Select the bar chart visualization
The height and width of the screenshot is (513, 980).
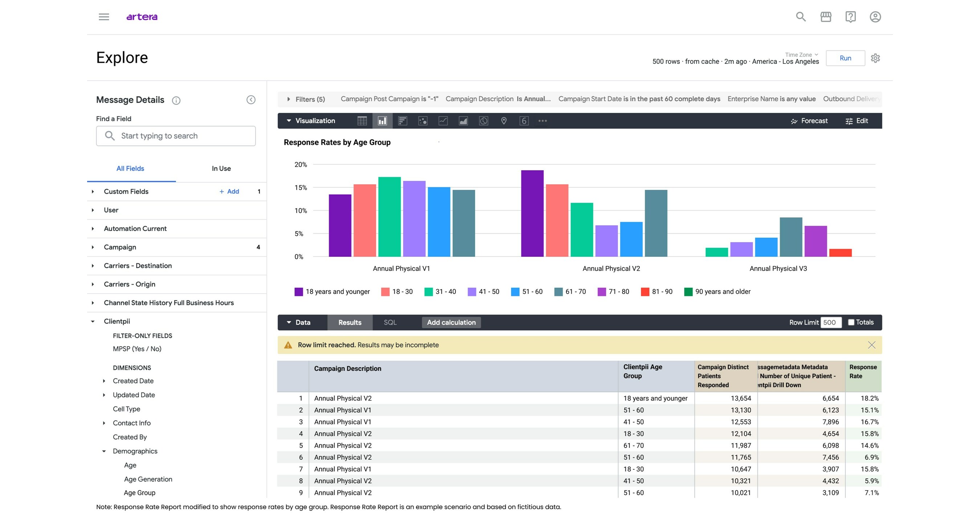click(x=382, y=121)
